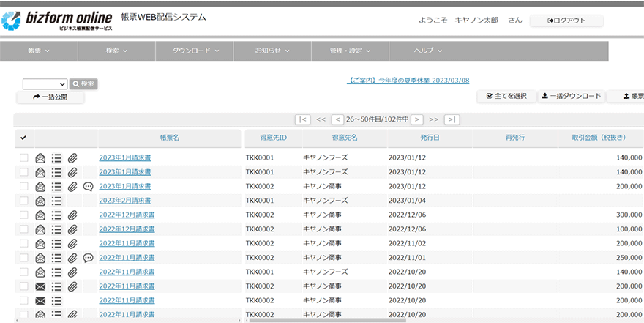This screenshot has height=323, width=644.
Task: Open the envelope icon for 2023年2月請求書
Action: 40,201
